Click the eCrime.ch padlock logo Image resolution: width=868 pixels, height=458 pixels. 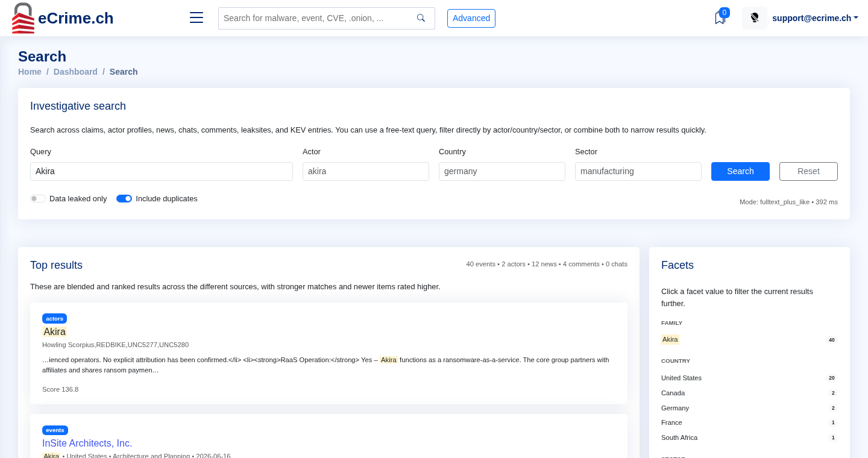coord(23,18)
